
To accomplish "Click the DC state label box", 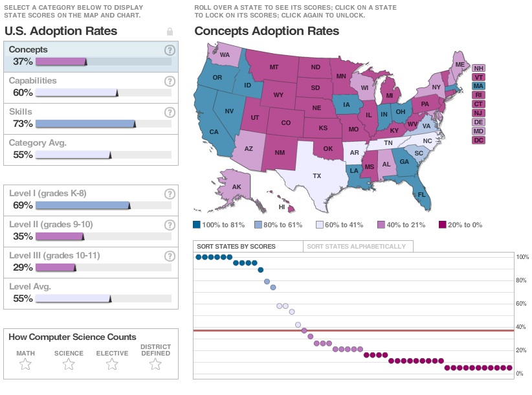I will pyautogui.click(x=478, y=140).
